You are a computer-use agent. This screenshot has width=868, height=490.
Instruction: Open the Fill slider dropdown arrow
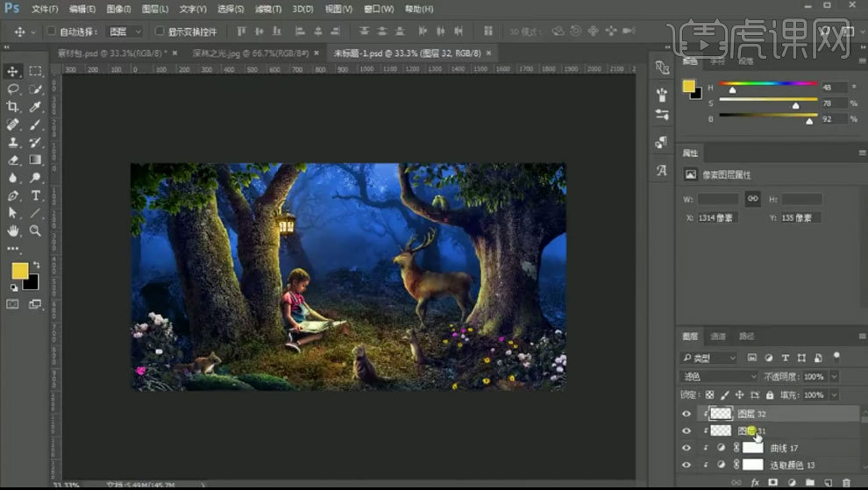point(834,394)
